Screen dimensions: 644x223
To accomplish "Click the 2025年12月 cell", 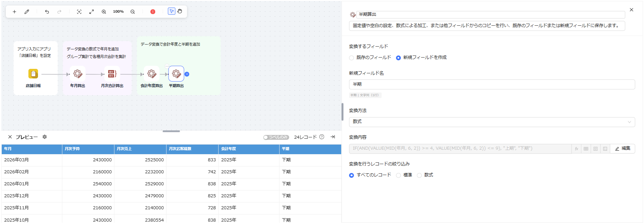I will pyautogui.click(x=32, y=196).
